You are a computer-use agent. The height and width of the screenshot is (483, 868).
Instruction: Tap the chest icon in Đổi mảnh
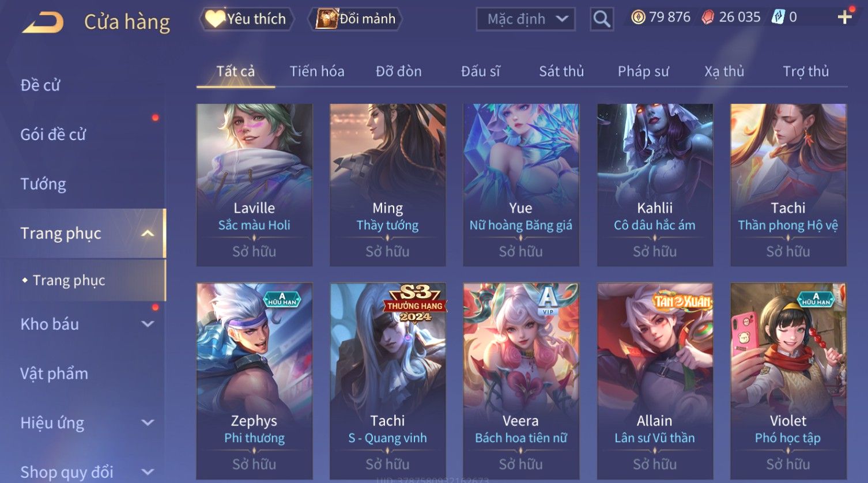(326, 19)
